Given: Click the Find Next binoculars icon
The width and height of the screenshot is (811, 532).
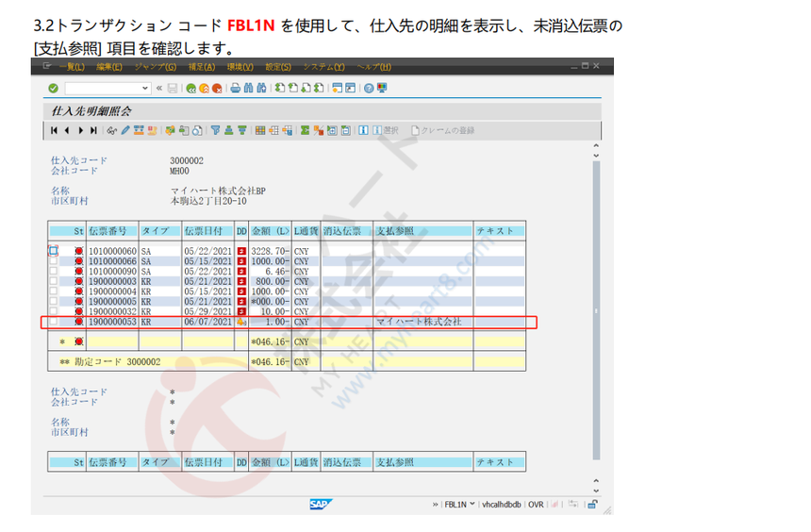Looking at the screenshot, I should [x=261, y=88].
